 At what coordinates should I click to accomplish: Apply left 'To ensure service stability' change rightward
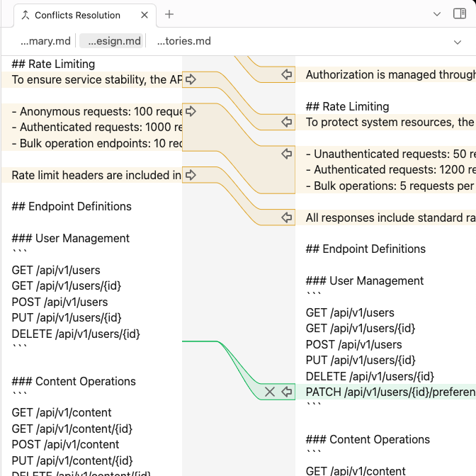point(191,79)
